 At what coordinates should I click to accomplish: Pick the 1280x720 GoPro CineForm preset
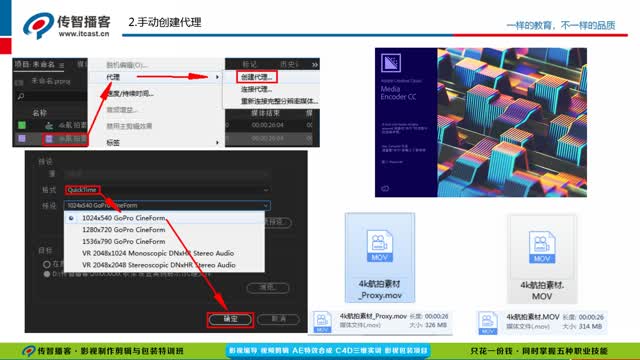coord(124,230)
